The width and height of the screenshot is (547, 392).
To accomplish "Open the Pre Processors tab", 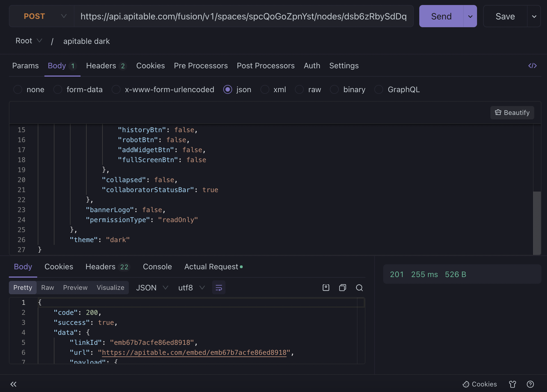I will point(201,66).
